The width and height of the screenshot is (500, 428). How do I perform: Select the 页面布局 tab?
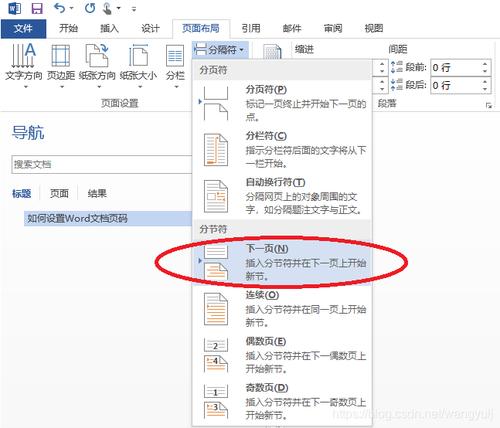pos(201,29)
